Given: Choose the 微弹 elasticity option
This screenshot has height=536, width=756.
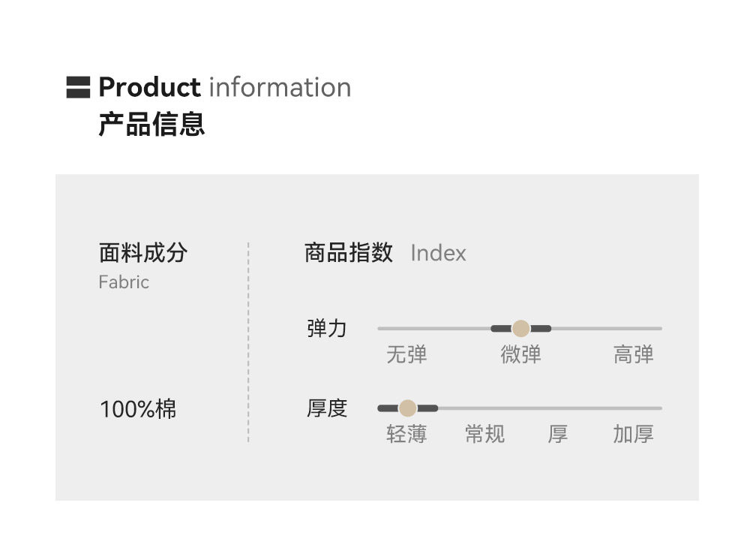Looking at the screenshot, I should click(520, 354).
